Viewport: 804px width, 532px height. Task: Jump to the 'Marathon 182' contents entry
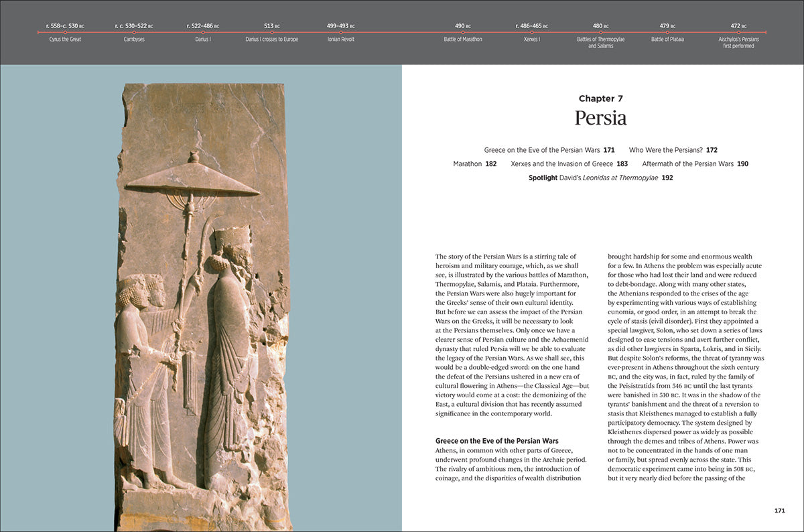click(474, 163)
